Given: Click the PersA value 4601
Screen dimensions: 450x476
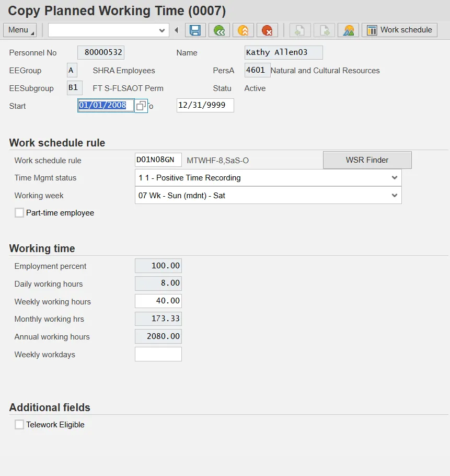Looking at the screenshot, I should 258,70.
